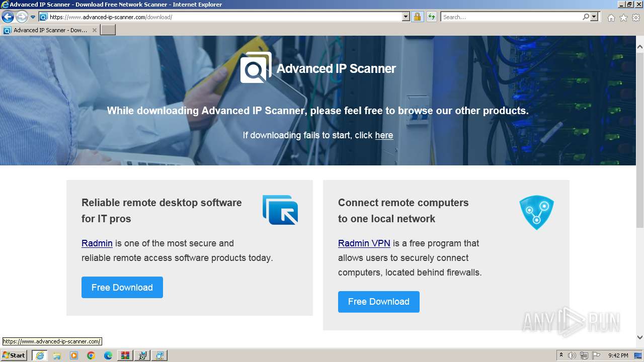Click the page scrollbar up arrow
This screenshot has width=644, height=362.
point(640,47)
